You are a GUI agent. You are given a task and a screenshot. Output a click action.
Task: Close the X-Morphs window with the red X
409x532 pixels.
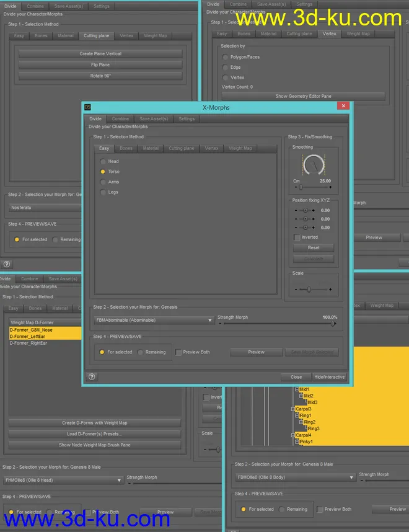341,107
